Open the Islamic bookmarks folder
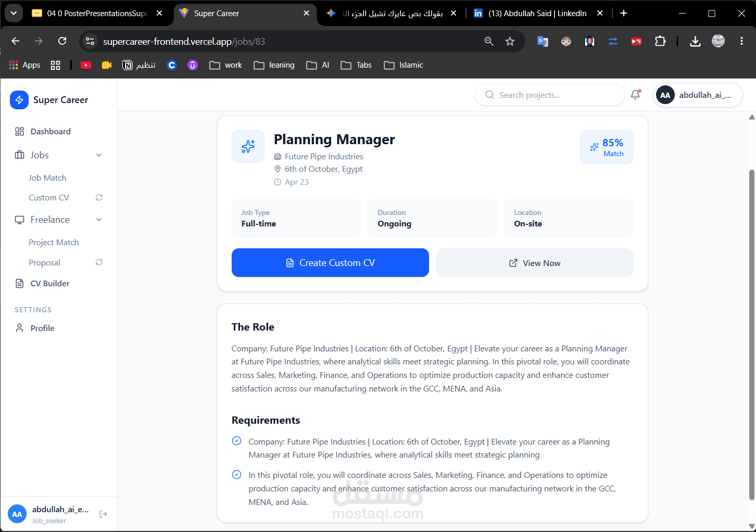Image resolution: width=756 pixels, height=532 pixels. [x=404, y=65]
